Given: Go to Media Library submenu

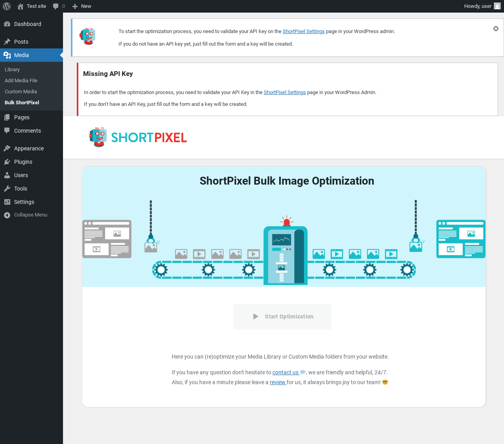Looking at the screenshot, I should (12, 69).
